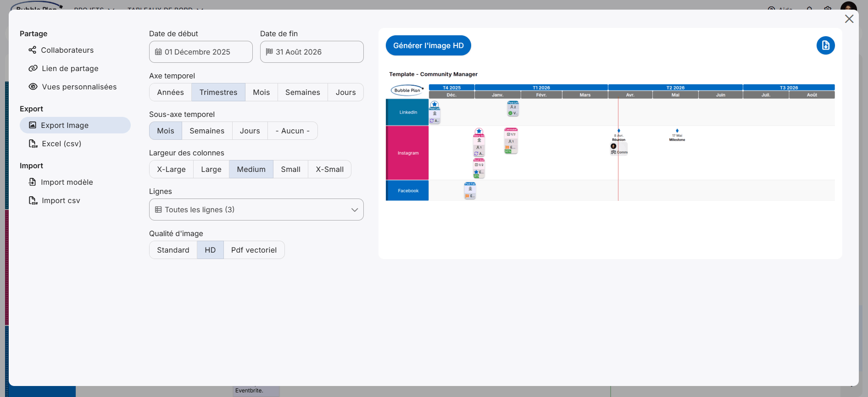This screenshot has width=868, height=397.
Task: Close the export dialog
Action: coord(849,19)
